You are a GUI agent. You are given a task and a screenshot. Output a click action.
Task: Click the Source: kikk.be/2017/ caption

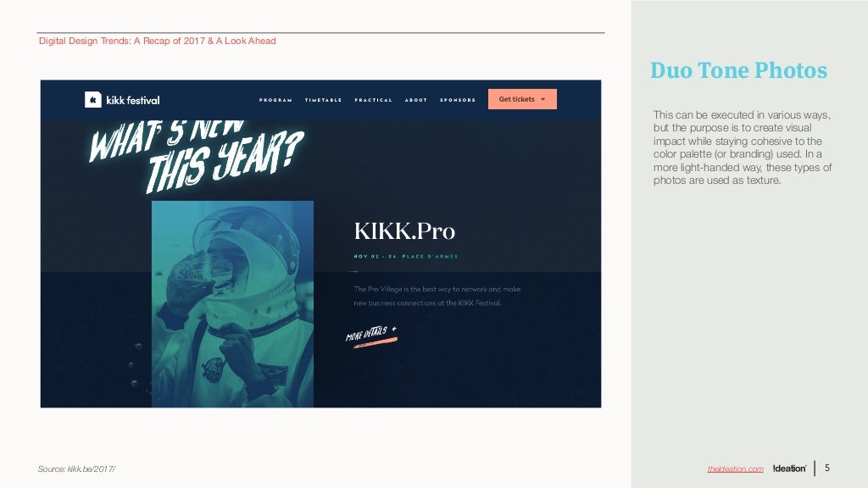76,469
